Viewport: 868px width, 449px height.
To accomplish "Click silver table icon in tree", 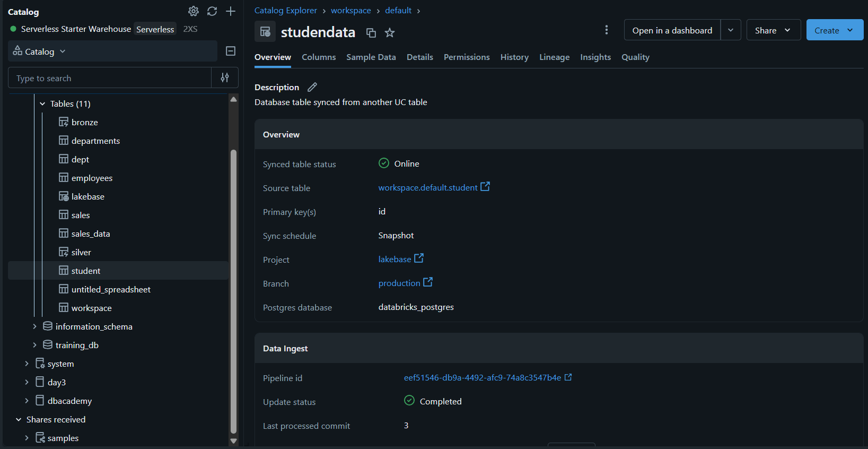I will [x=64, y=252].
